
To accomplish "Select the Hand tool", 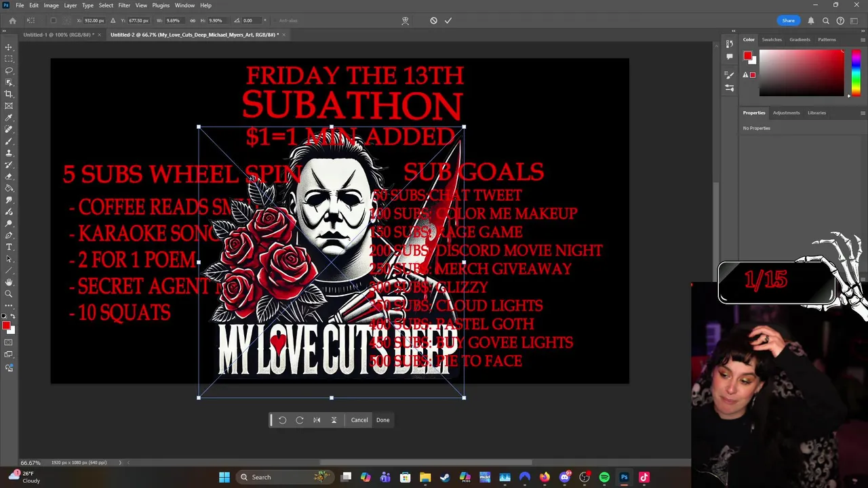I will click(x=9, y=282).
